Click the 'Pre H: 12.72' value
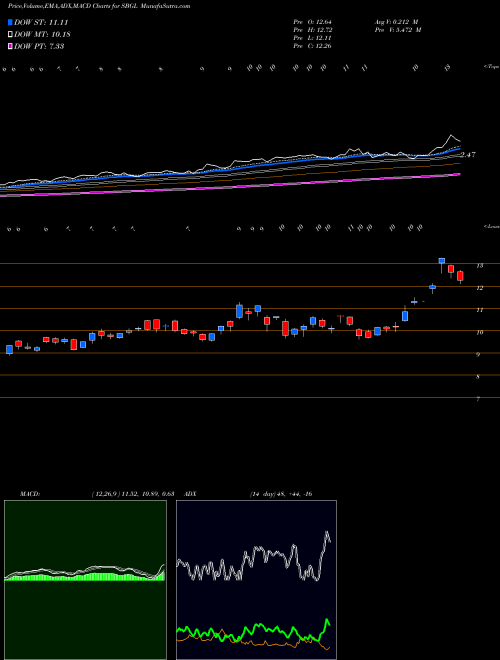The height and width of the screenshot is (660, 500). coord(313,30)
